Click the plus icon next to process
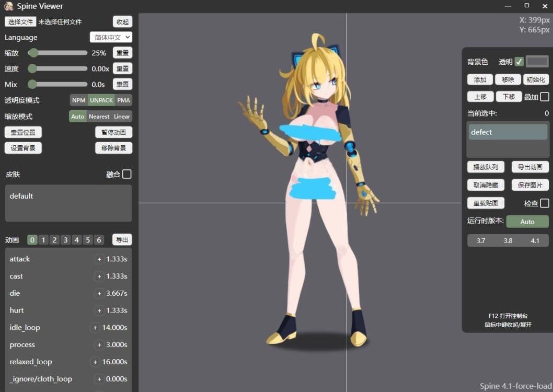This screenshot has height=392, width=553. [x=99, y=345]
